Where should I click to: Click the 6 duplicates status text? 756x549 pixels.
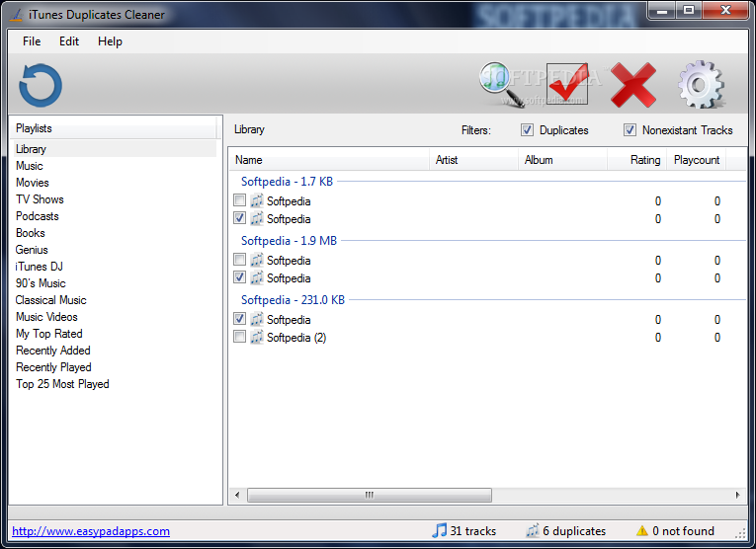tap(574, 531)
